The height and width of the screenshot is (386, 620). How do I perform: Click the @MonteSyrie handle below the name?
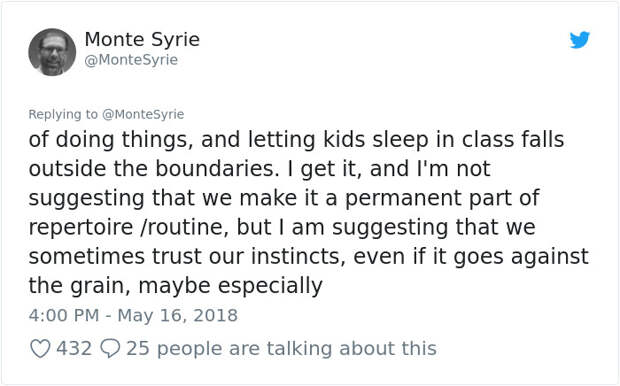[x=131, y=60]
